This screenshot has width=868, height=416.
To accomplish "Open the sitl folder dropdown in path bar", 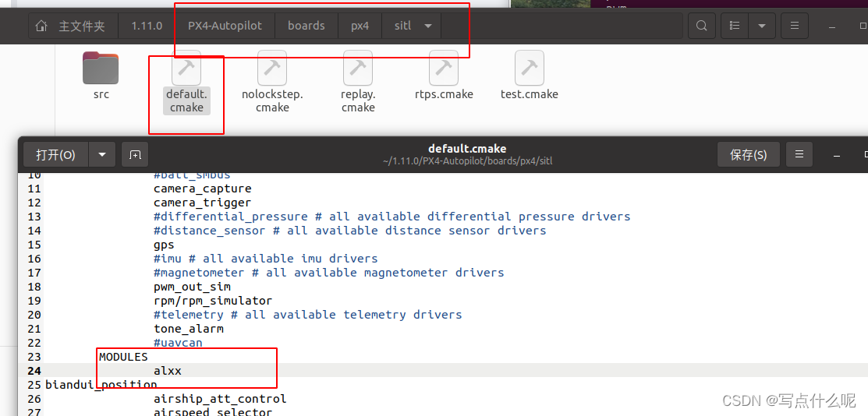I will click(428, 26).
